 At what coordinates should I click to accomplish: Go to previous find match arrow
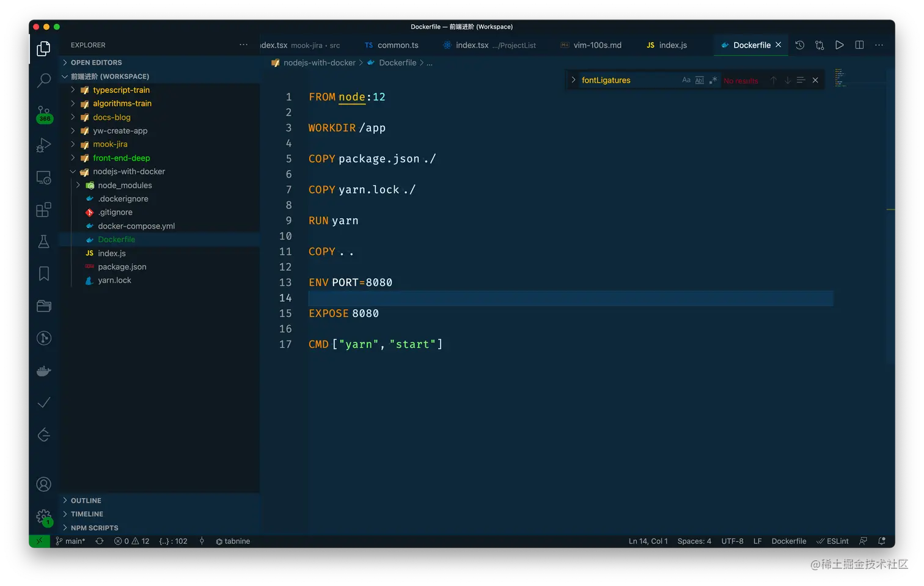click(774, 80)
